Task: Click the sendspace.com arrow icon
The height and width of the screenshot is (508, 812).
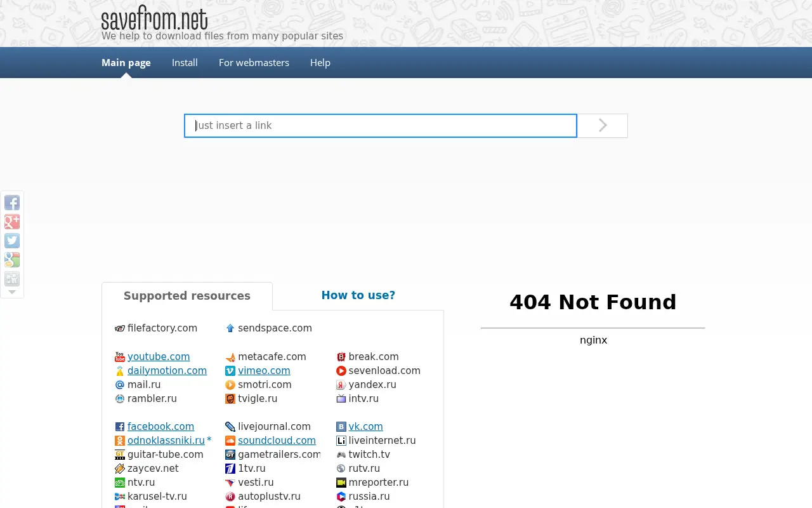Action: tap(230, 328)
